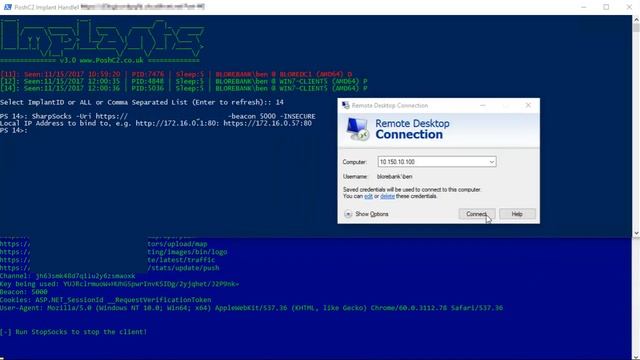
Task: Click the 'SharpSocks -Uri https://' command line
Action: point(158,116)
